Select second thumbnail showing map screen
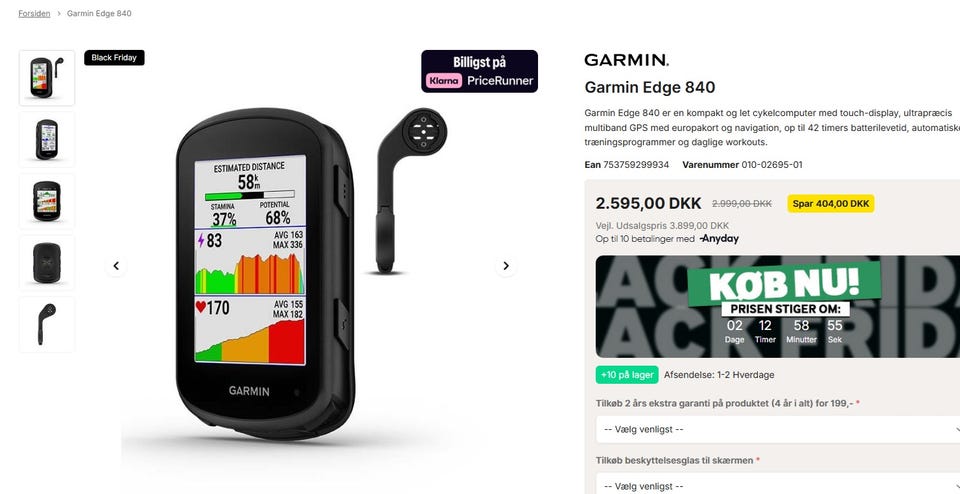The width and height of the screenshot is (960, 494). click(x=47, y=140)
